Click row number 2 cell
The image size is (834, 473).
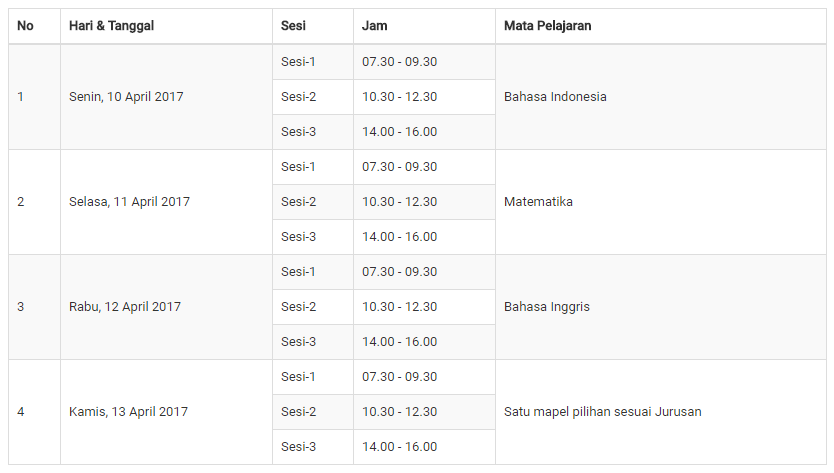[x=35, y=202]
